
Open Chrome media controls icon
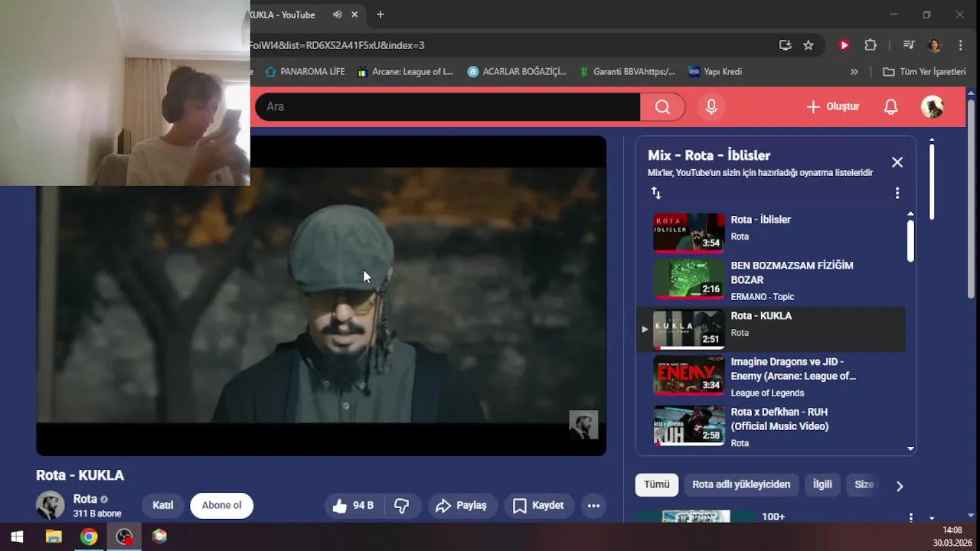click(x=909, y=45)
